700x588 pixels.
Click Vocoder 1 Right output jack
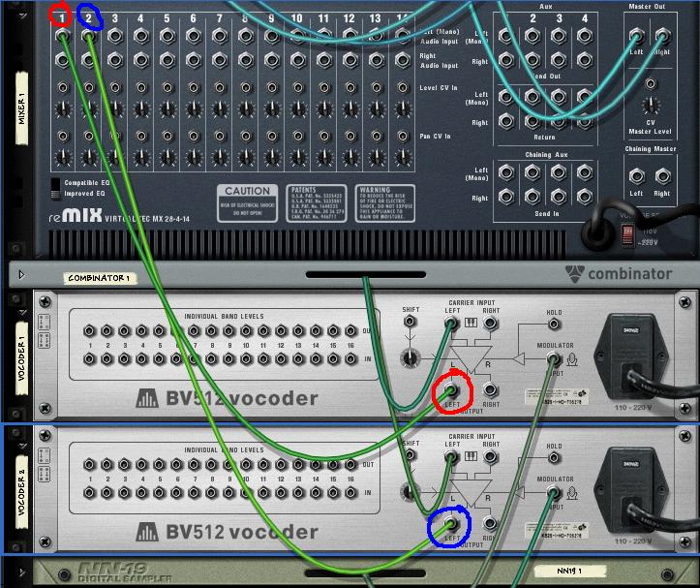tap(490, 390)
